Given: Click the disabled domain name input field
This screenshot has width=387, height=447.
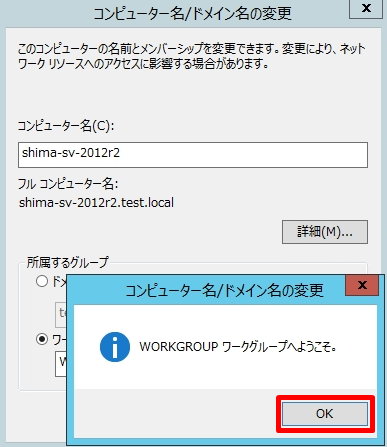Looking at the screenshot, I should (61, 315).
